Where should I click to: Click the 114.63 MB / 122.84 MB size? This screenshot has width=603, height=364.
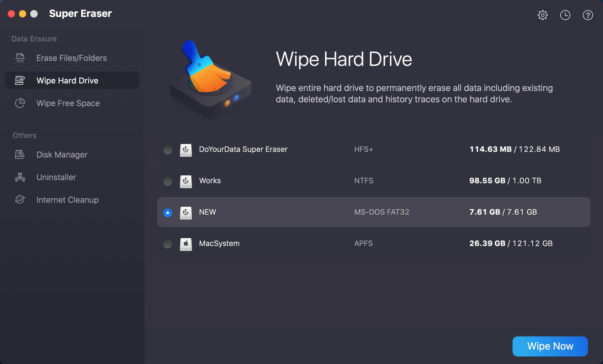514,149
